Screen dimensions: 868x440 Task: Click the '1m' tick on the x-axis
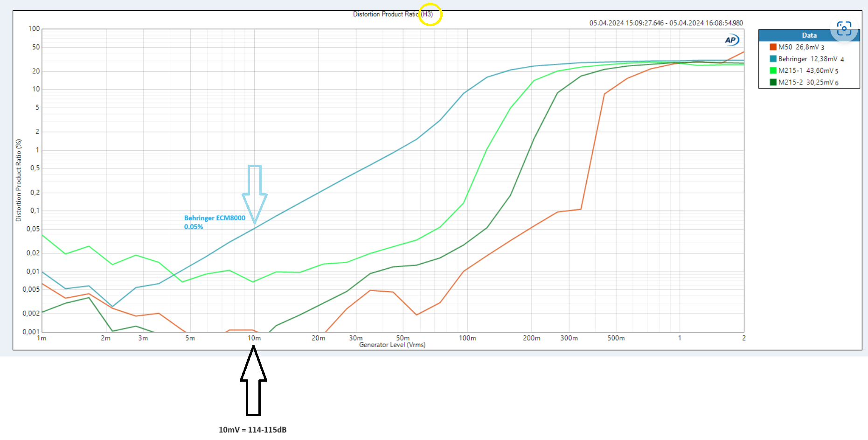(42, 338)
